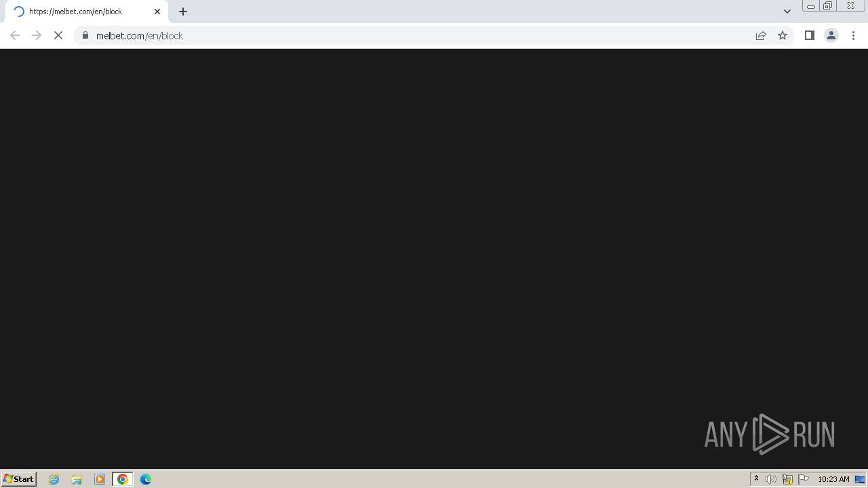The height and width of the screenshot is (488, 868).
Task: Select the melbet.com/en/block tab
Action: point(86,12)
